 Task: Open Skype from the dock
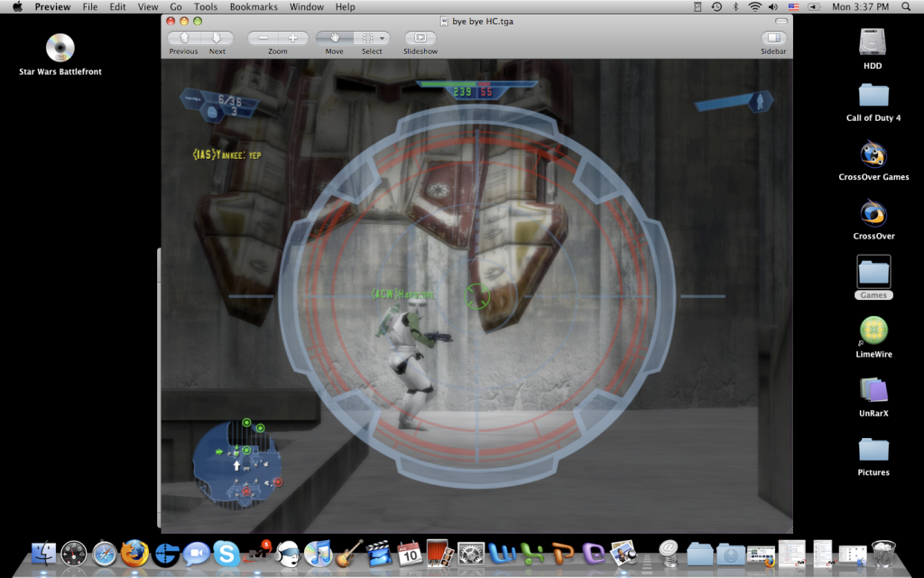click(226, 554)
